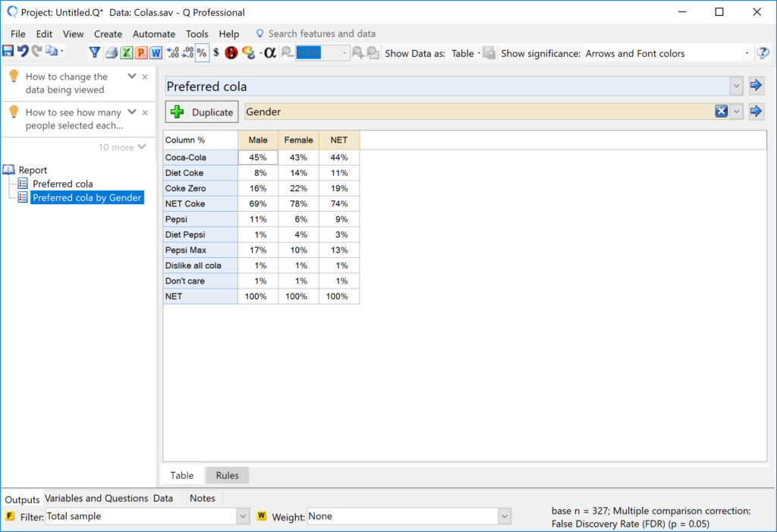Save the project with the floppy disk icon
777x532 pixels.
[8, 51]
